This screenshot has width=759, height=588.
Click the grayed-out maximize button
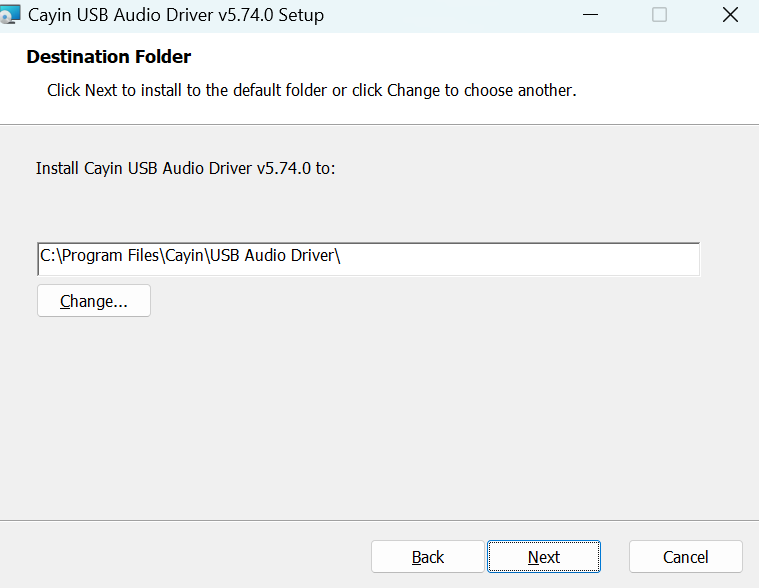click(x=659, y=15)
